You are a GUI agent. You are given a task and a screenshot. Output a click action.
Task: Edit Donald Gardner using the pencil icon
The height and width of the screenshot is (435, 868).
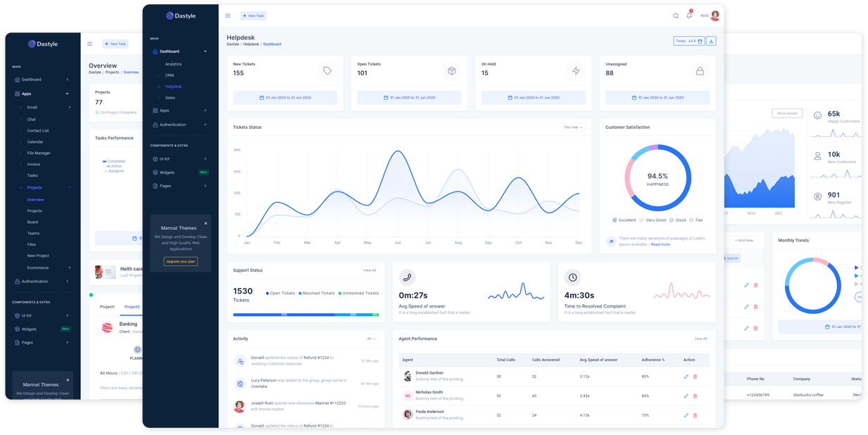(686, 377)
